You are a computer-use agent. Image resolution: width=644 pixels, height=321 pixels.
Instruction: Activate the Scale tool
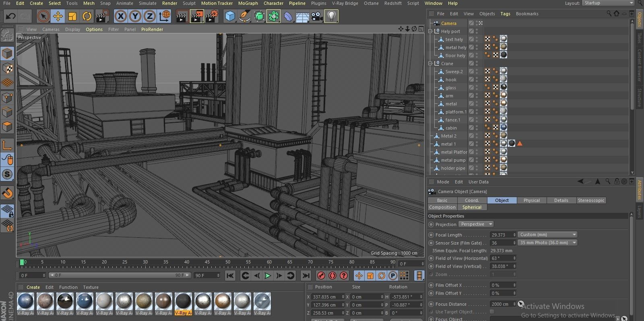tap(72, 16)
